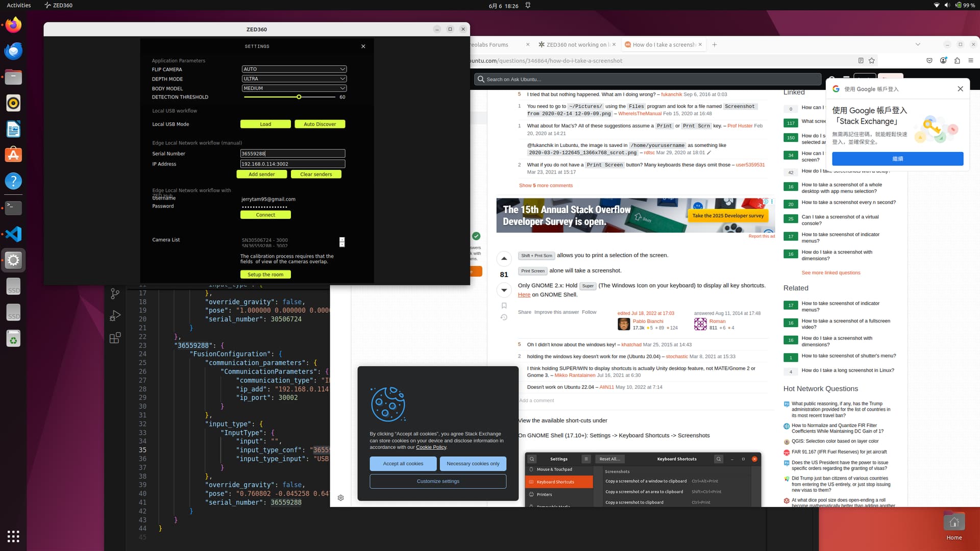Toggle reader view in Firefox address bar
The image size is (980, 551).
point(861,61)
